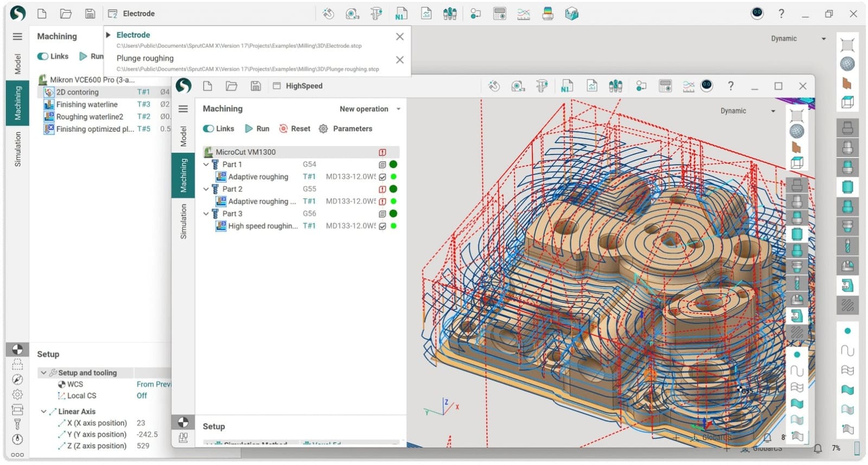
Task: Open project folder icon in HighSpeed window
Action: point(232,86)
